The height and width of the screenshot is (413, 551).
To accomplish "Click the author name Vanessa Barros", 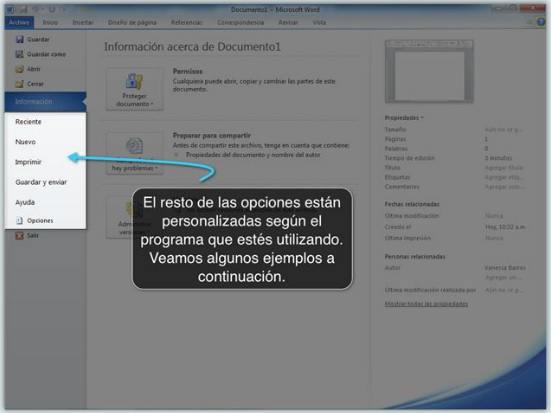I will (x=505, y=268).
